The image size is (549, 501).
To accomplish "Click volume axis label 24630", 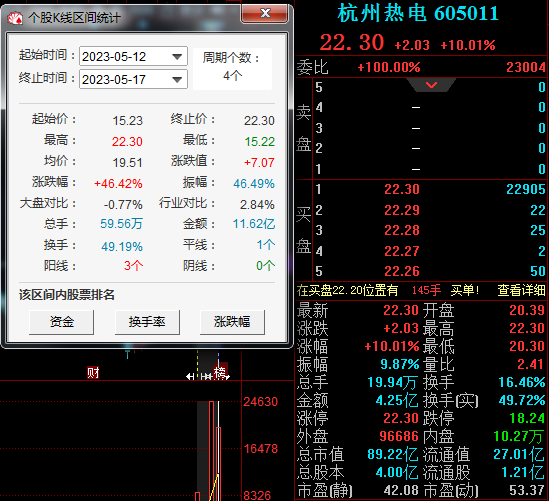I will [x=260, y=402].
